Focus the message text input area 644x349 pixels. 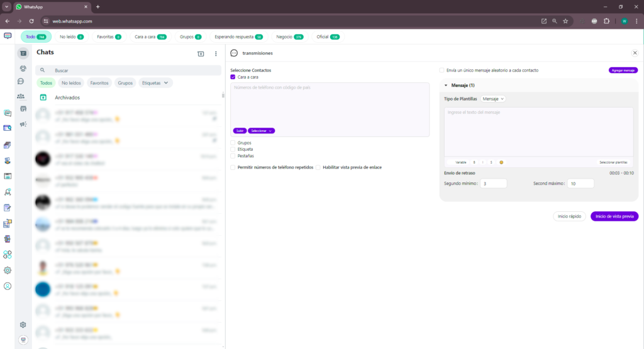tap(538, 132)
